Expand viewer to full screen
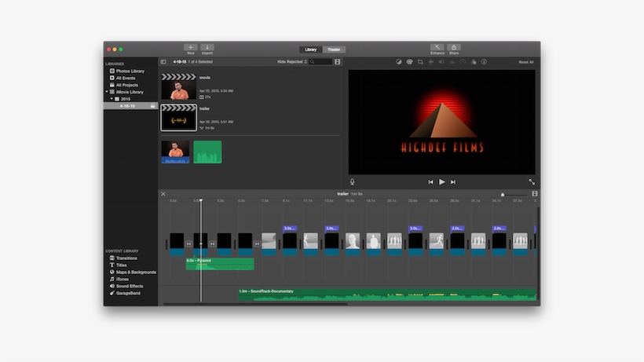This screenshot has height=362, width=644. tap(532, 182)
